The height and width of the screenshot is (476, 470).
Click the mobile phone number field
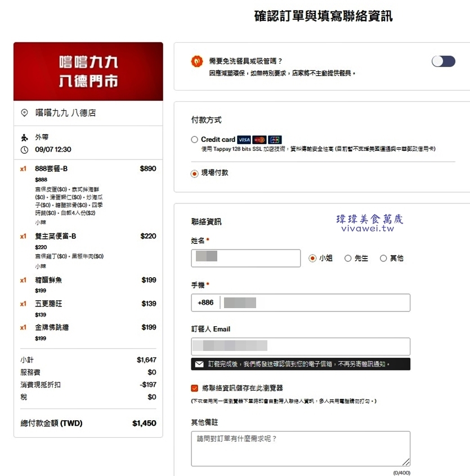click(314, 302)
